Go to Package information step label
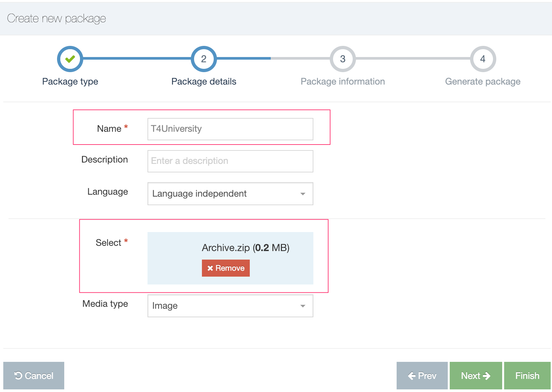 (x=343, y=81)
